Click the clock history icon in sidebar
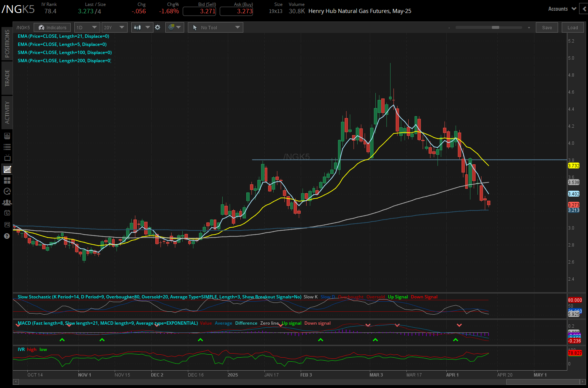 tap(7, 191)
